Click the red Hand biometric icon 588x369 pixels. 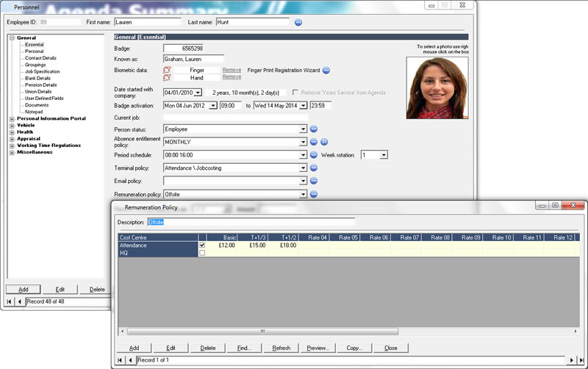point(168,77)
